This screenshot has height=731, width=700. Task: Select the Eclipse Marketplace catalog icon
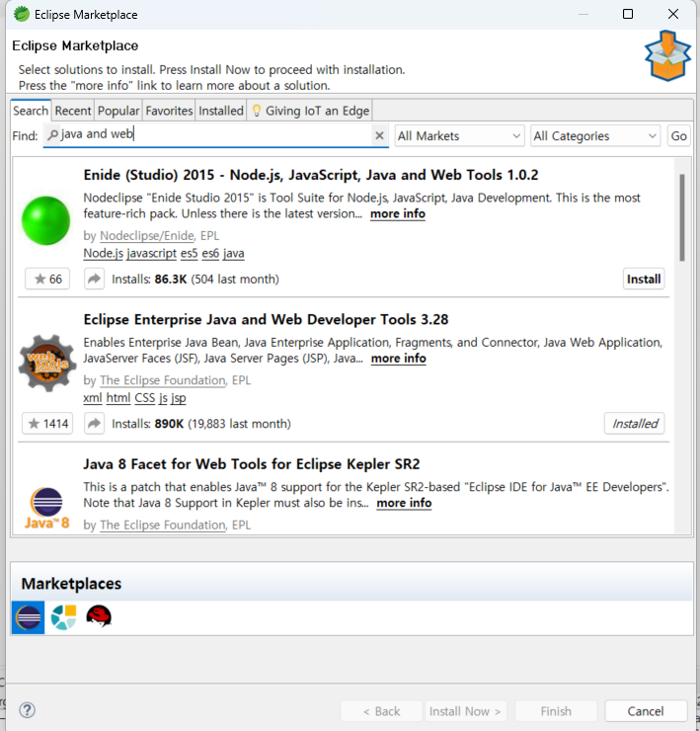(28, 617)
